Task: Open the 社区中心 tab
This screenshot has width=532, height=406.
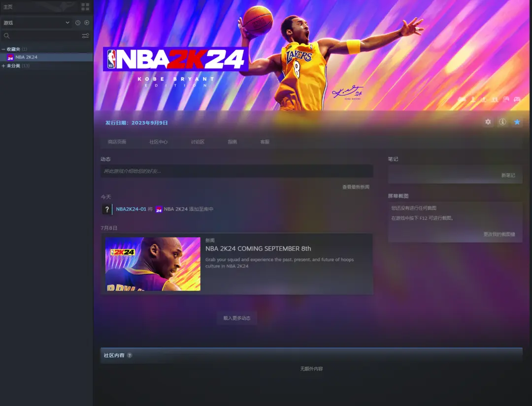Action: [x=159, y=142]
